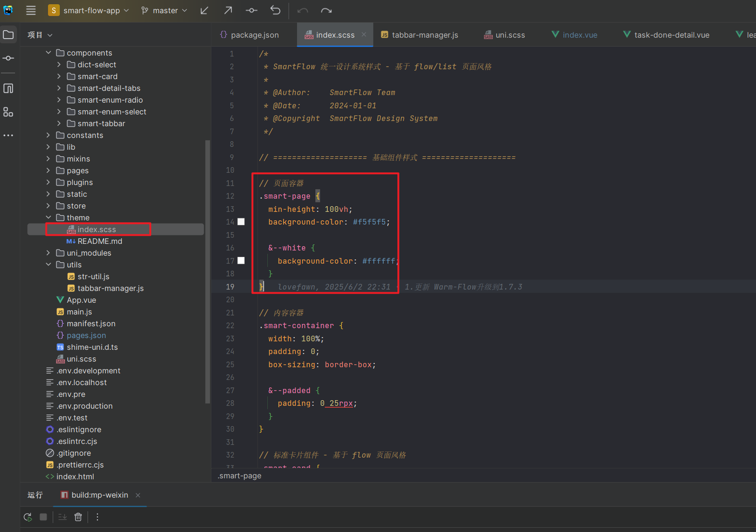
Task: Click the Rerun icon in run panel
Action: 28,517
